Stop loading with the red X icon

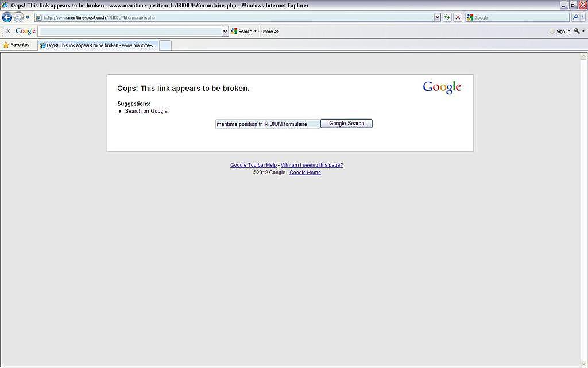[x=458, y=17]
